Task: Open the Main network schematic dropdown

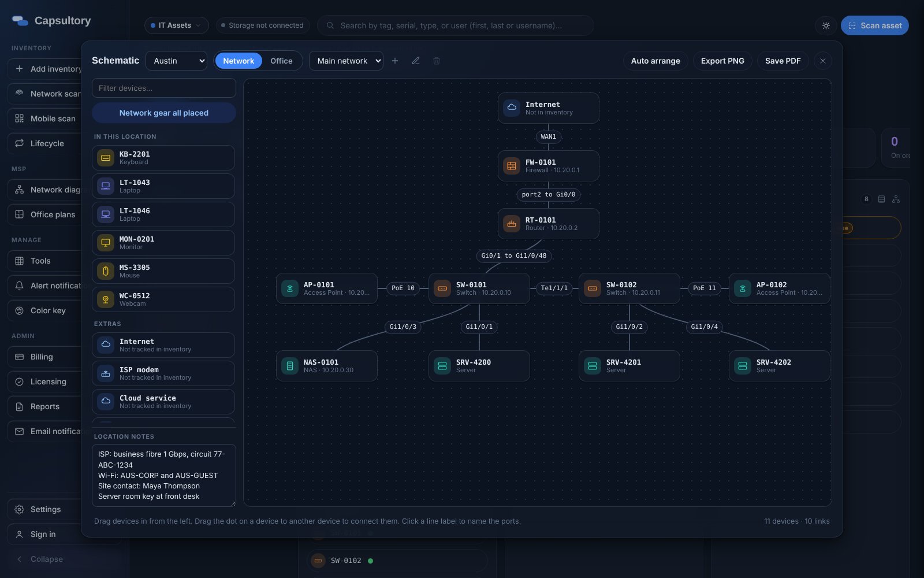Action: (x=346, y=61)
